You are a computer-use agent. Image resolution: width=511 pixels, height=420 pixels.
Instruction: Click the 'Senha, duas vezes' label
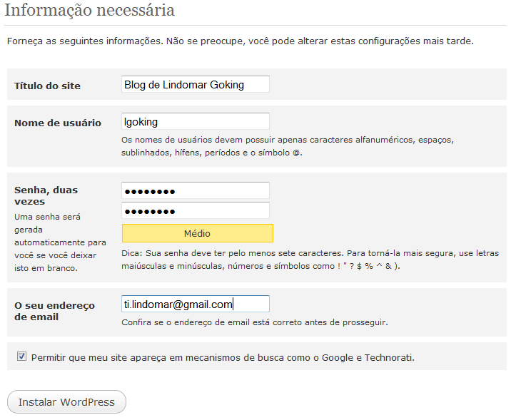tap(46, 195)
